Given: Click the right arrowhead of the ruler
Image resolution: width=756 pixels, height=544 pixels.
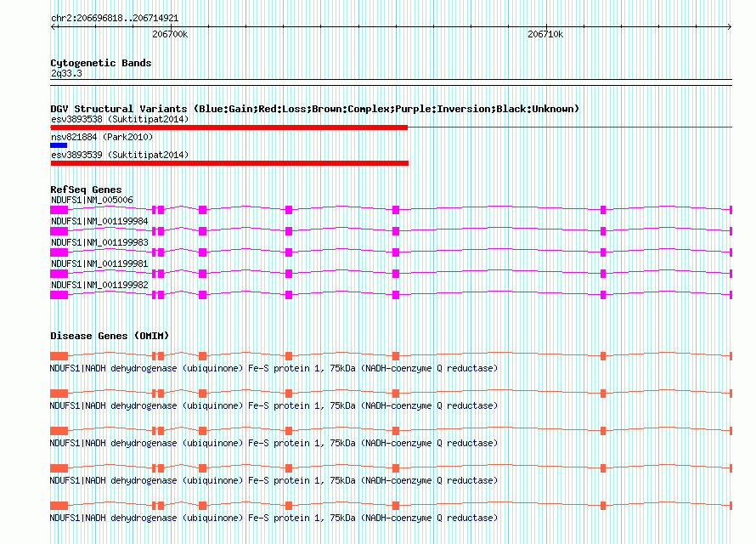Looking at the screenshot, I should click(x=729, y=26).
